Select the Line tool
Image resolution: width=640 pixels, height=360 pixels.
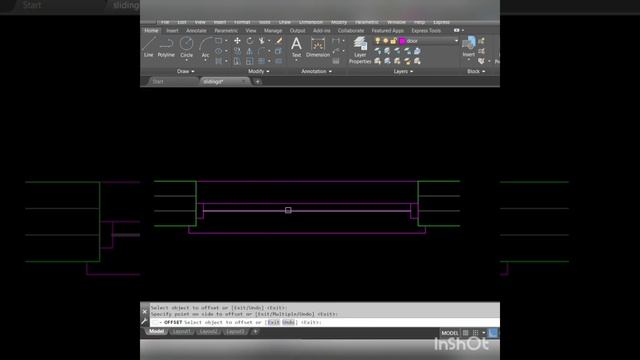pos(149,47)
